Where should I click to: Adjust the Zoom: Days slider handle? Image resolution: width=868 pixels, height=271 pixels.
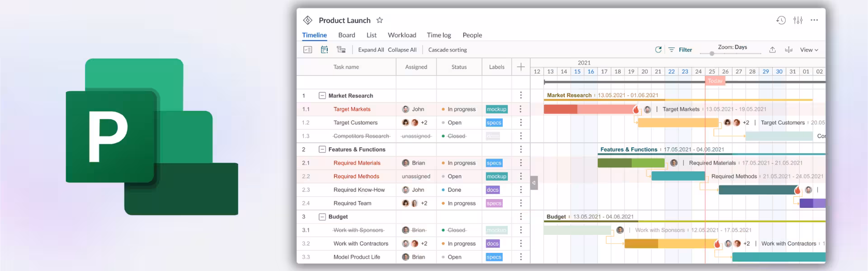tap(712, 54)
